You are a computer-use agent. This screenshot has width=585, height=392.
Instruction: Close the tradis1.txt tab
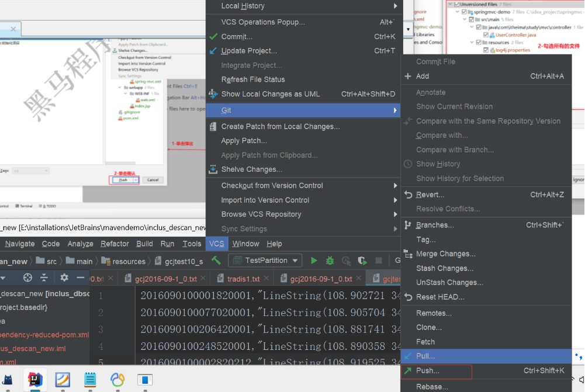[x=266, y=278]
